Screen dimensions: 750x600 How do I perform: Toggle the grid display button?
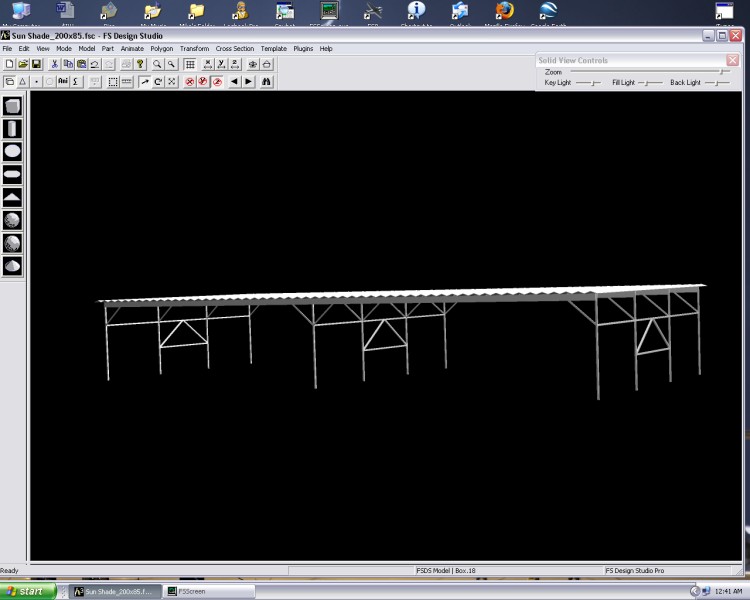click(189, 64)
